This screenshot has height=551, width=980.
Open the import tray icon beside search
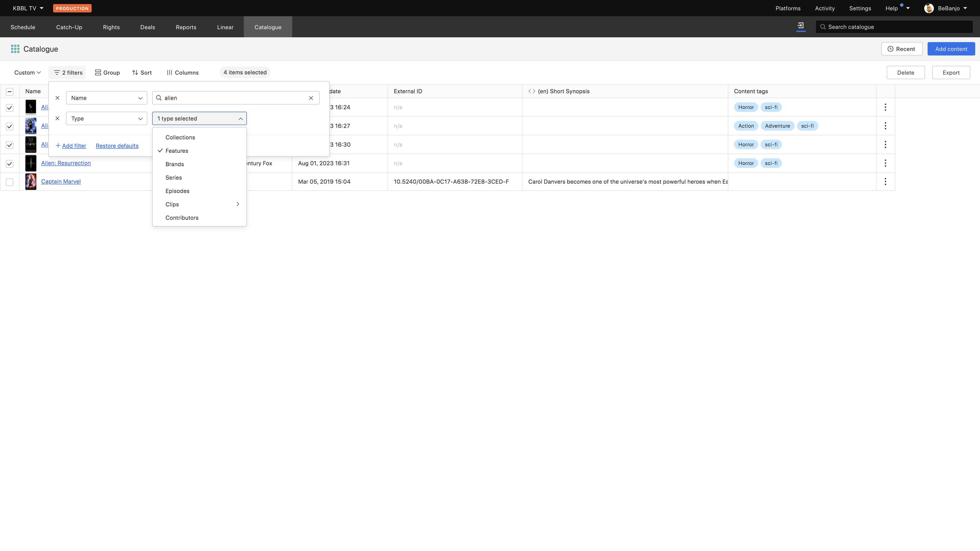(800, 26)
